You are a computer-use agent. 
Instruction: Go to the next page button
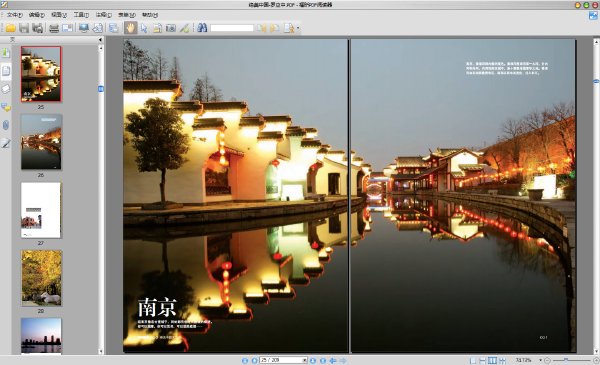tap(313, 360)
